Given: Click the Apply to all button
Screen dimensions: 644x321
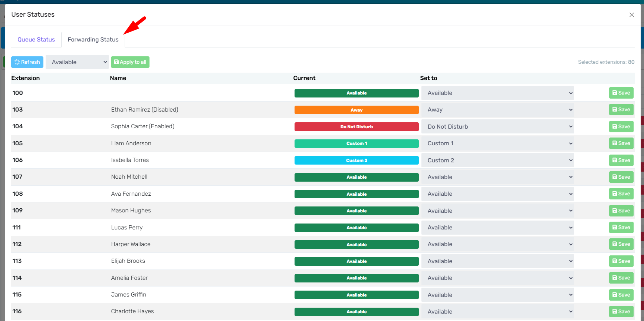Looking at the screenshot, I should click(x=130, y=62).
